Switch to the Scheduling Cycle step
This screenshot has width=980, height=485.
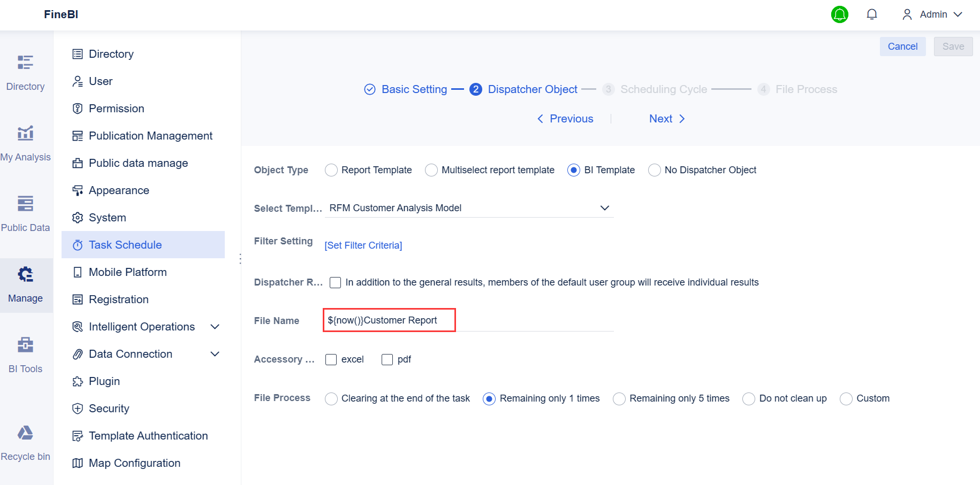coord(663,89)
